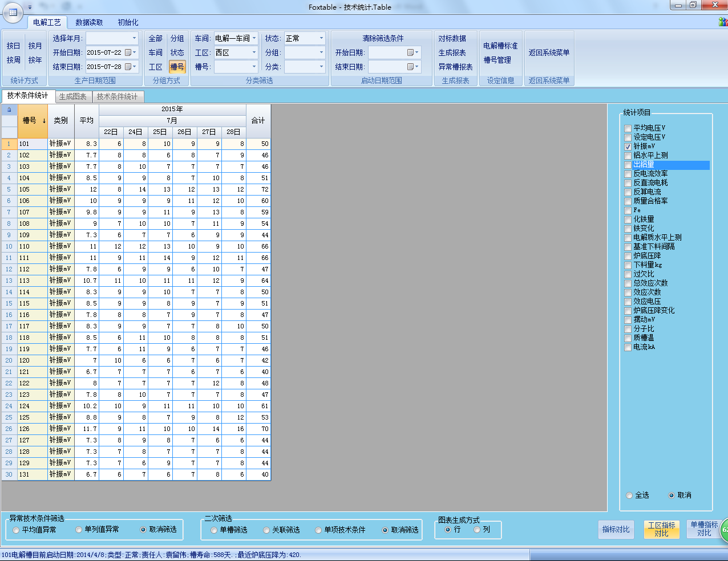This screenshot has height=561, width=728.
Task: Click the 异常槽报表 button
Action: 455,67
